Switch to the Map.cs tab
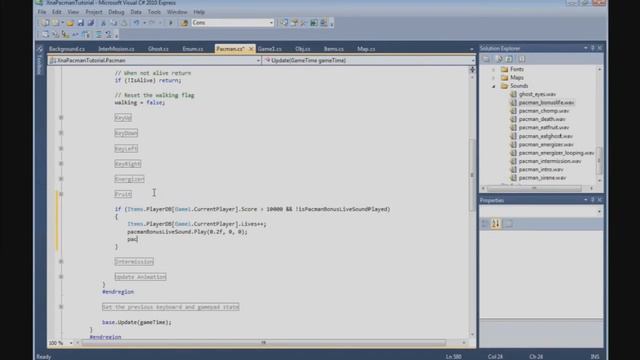Screen dimensions: 640x360 point(366,49)
